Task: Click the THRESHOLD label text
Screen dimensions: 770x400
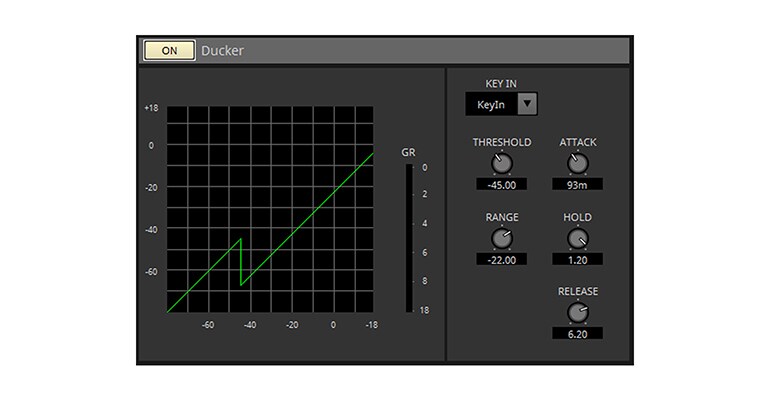Action: (501, 143)
